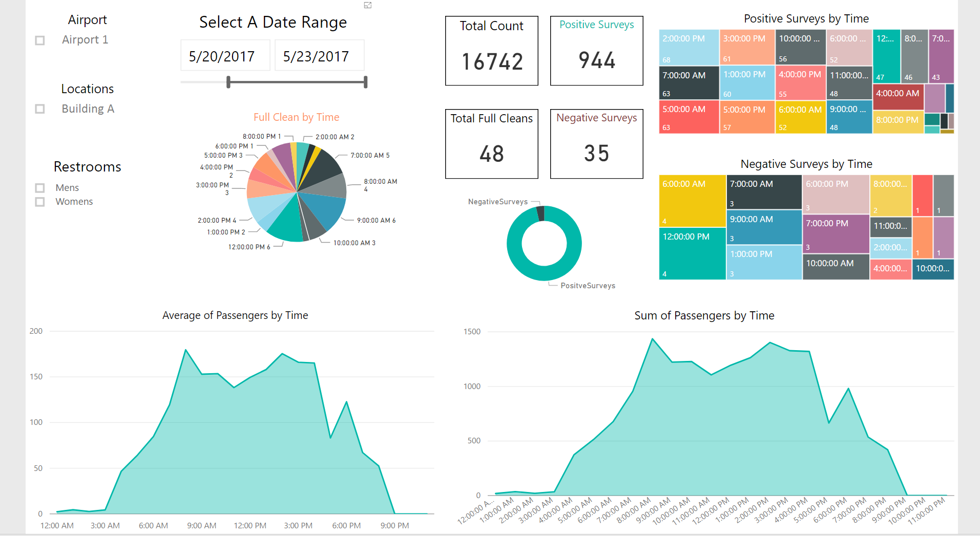Click the right handle of date range slider
Image resolution: width=980 pixels, height=536 pixels.
365,82
